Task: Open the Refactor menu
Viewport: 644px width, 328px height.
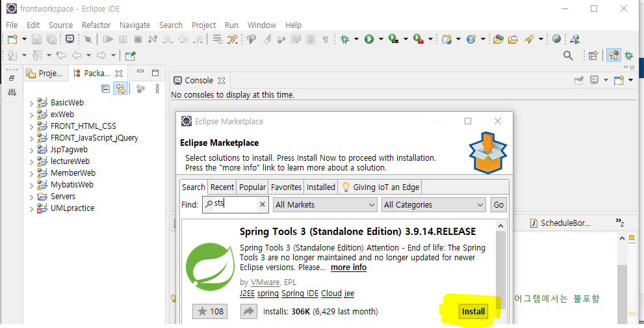Action: (x=96, y=25)
